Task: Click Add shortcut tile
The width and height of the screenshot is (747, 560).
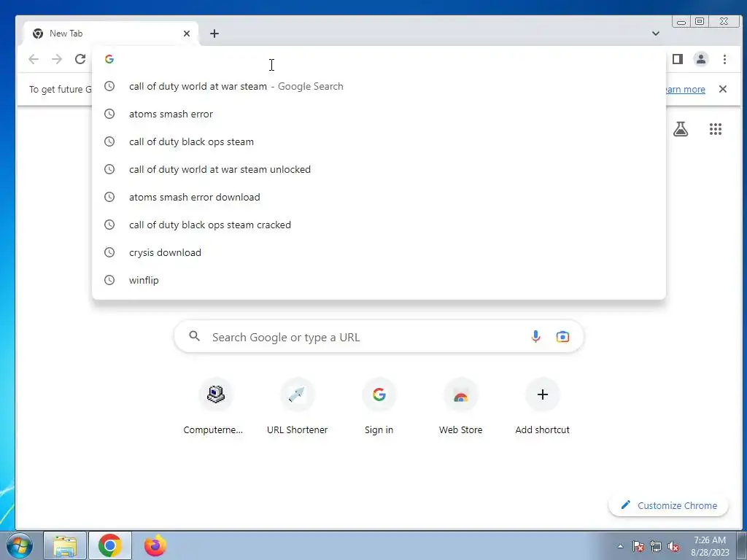Action: (542, 405)
